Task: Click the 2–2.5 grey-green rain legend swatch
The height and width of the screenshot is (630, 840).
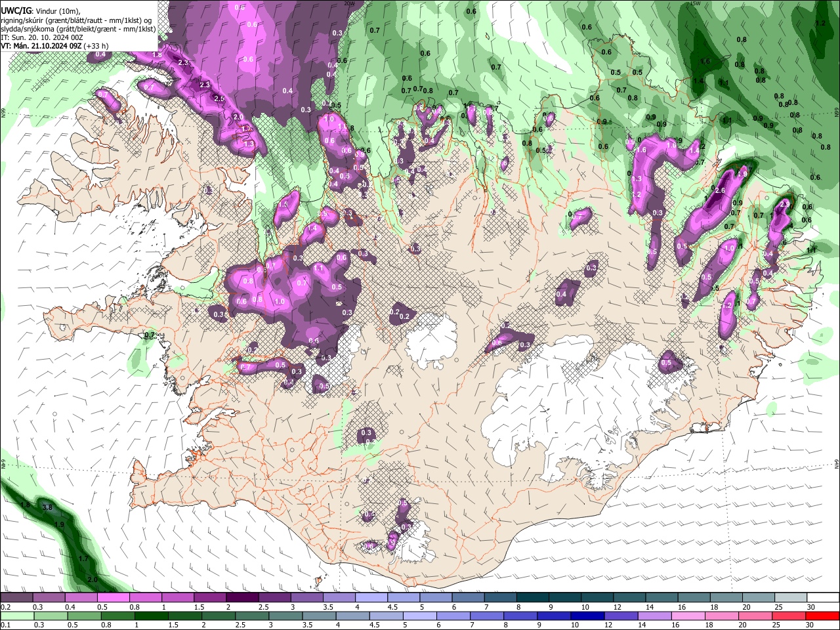Action: [219, 616]
